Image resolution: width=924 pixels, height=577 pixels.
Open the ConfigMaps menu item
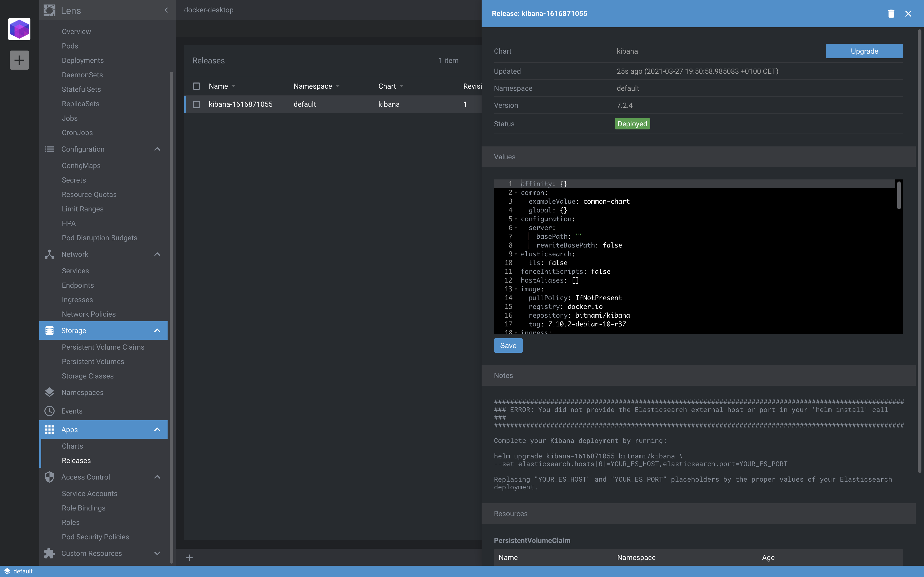[81, 166]
